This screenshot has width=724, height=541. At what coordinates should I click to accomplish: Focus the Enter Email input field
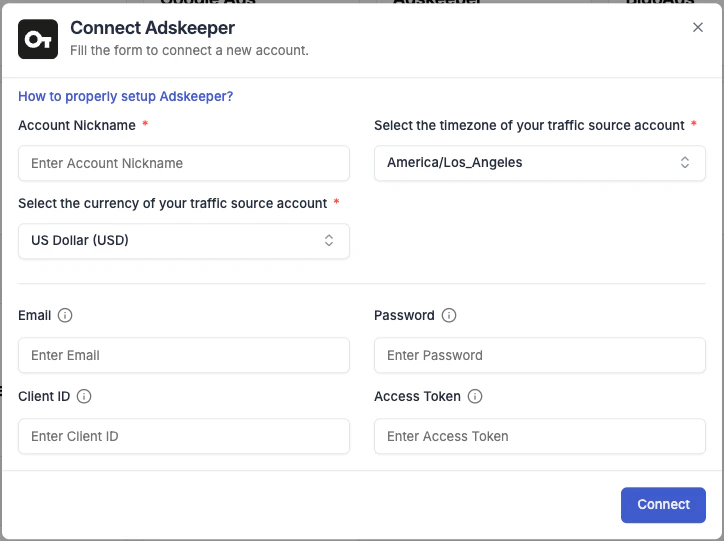pos(184,355)
